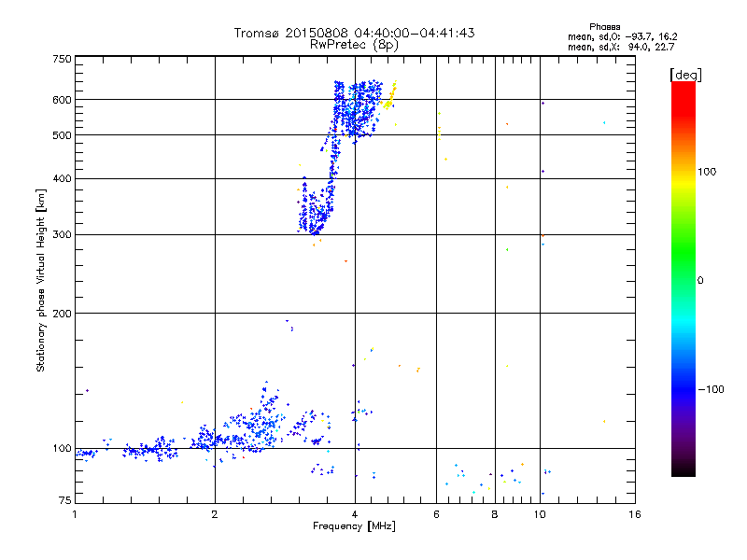
Task: Click the y-axis '400' tick label
Action: pyautogui.click(x=62, y=178)
